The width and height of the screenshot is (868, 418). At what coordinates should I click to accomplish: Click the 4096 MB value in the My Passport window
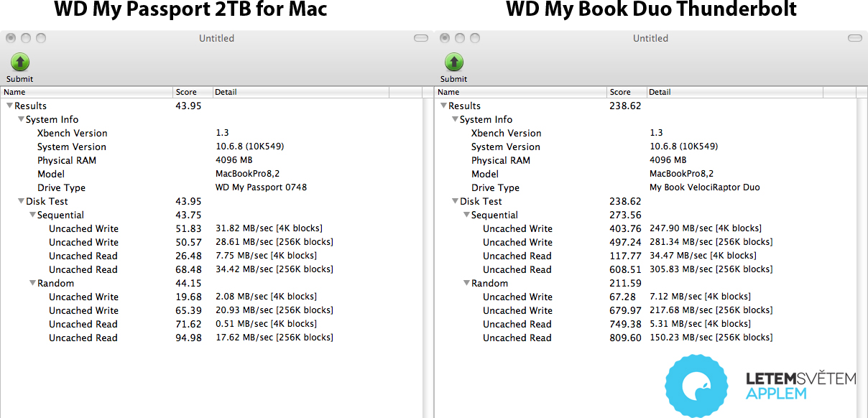point(234,160)
